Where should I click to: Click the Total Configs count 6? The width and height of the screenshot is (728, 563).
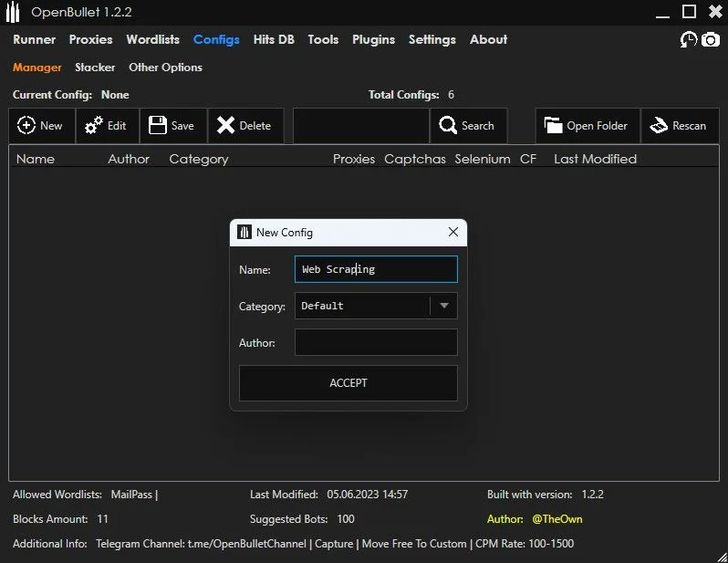point(451,95)
